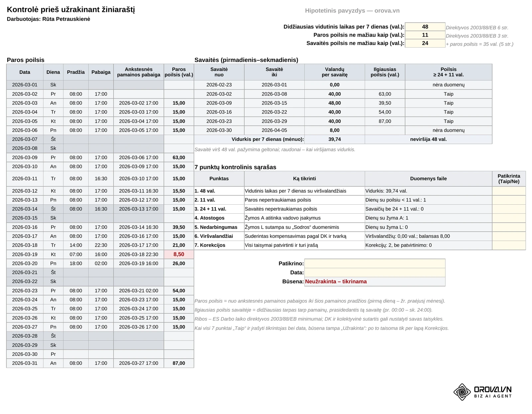Click employee name 'Darbuotojas: Rūta Petrauskienė'

click(49, 19)
